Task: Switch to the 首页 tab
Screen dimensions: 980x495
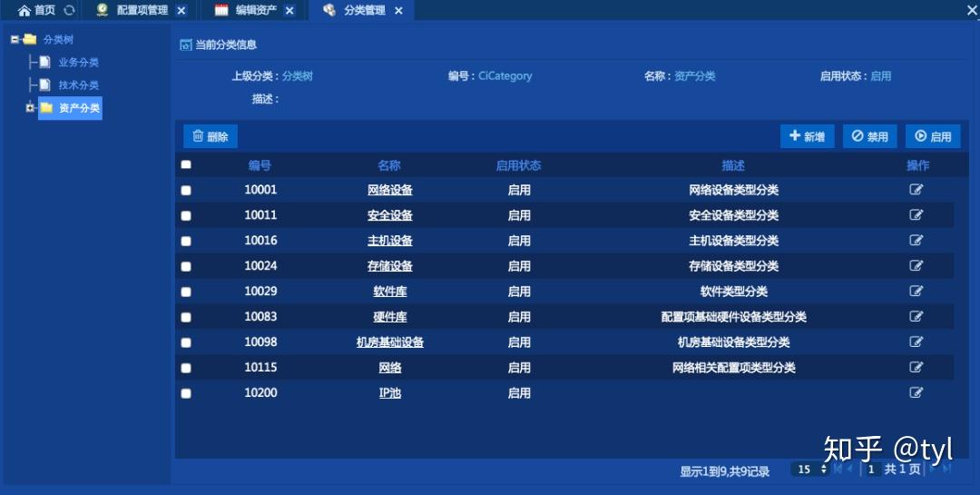Action: (x=37, y=10)
